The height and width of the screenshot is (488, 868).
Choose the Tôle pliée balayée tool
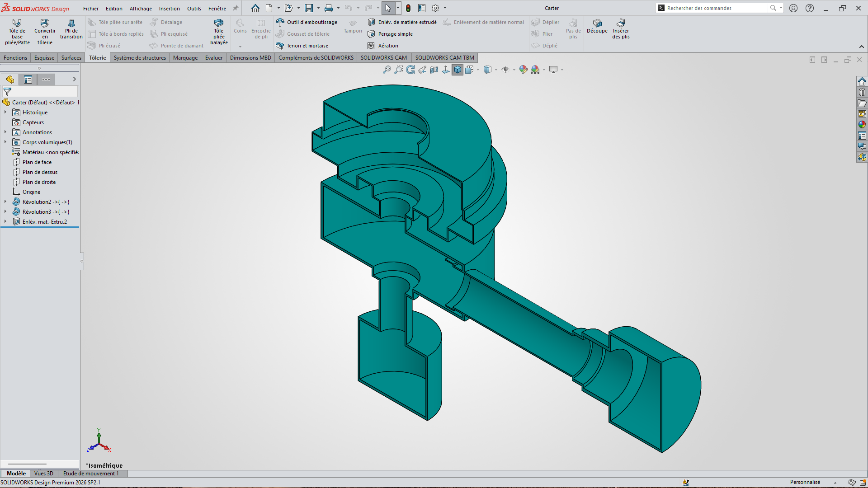coord(219,32)
